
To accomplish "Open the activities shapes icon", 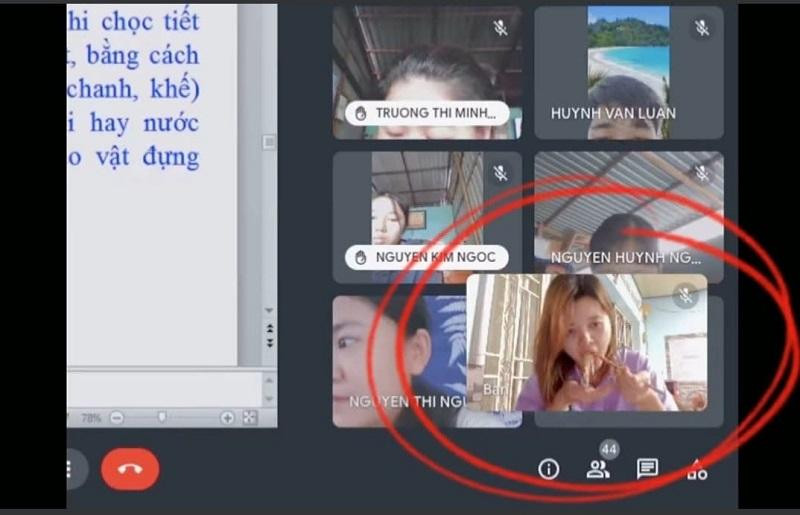I will [x=696, y=470].
